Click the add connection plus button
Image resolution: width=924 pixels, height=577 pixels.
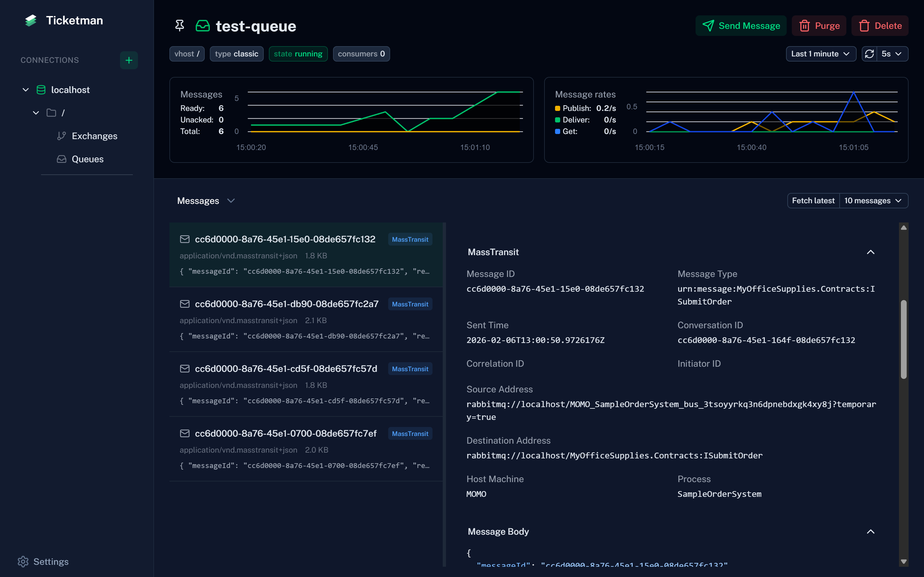pyautogui.click(x=129, y=60)
